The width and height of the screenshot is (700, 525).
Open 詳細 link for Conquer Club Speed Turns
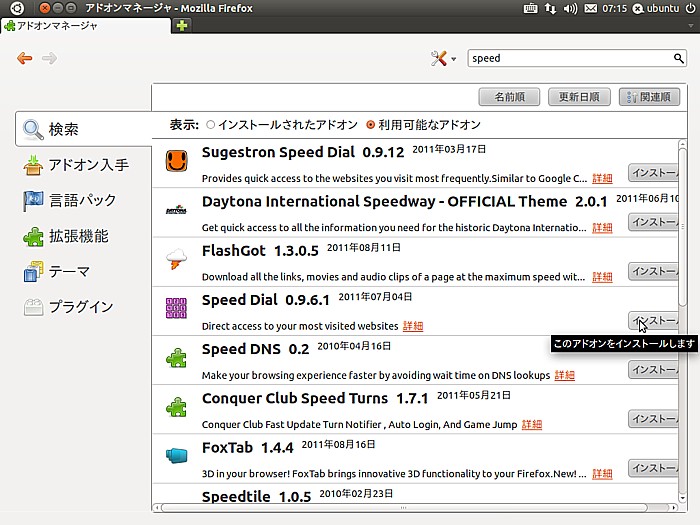point(532,425)
